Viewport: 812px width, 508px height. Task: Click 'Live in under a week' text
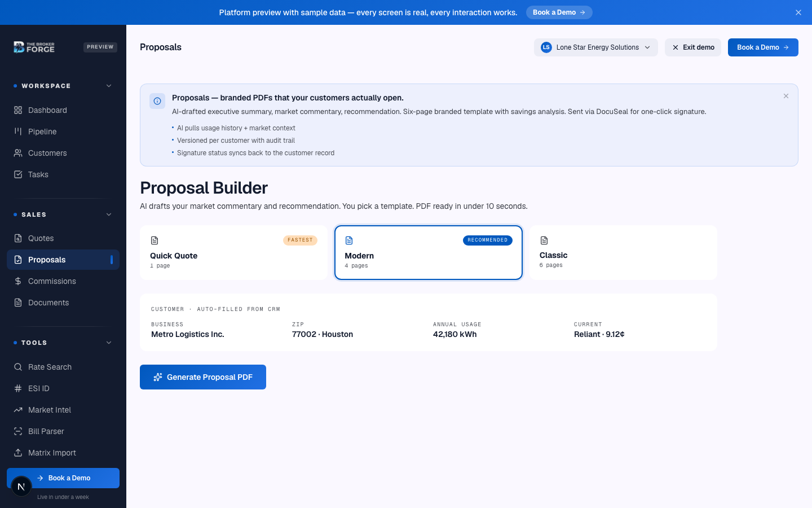(63, 497)
